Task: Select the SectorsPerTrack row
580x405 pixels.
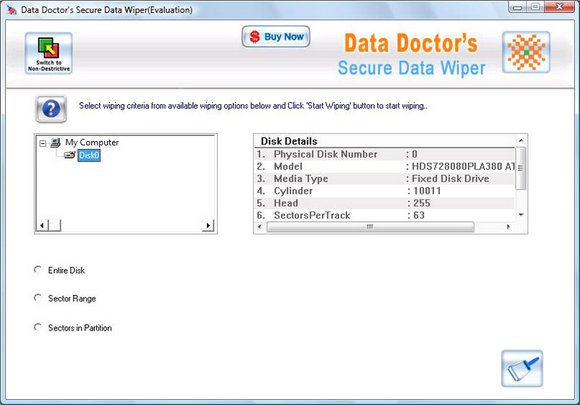Action: 385,215
